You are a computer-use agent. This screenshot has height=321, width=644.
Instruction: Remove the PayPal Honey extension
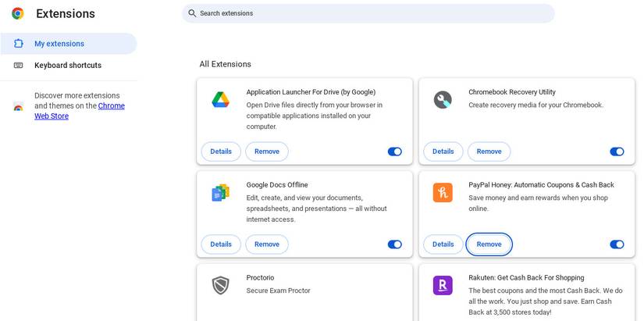[489, 244]
